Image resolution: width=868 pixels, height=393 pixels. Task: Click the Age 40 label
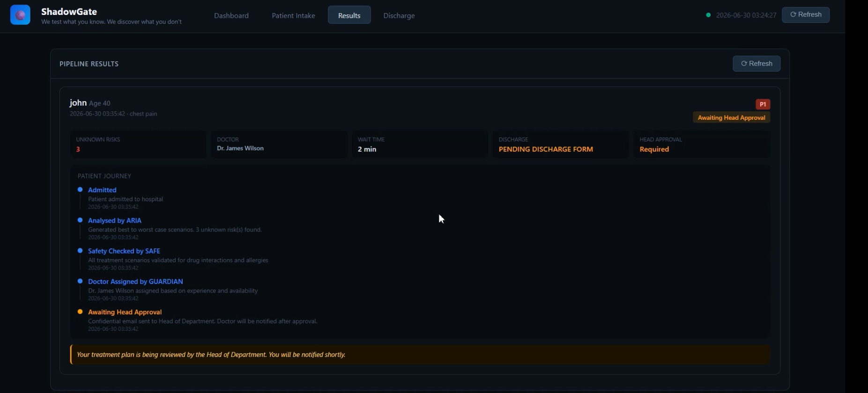click(x=100, y=103)
